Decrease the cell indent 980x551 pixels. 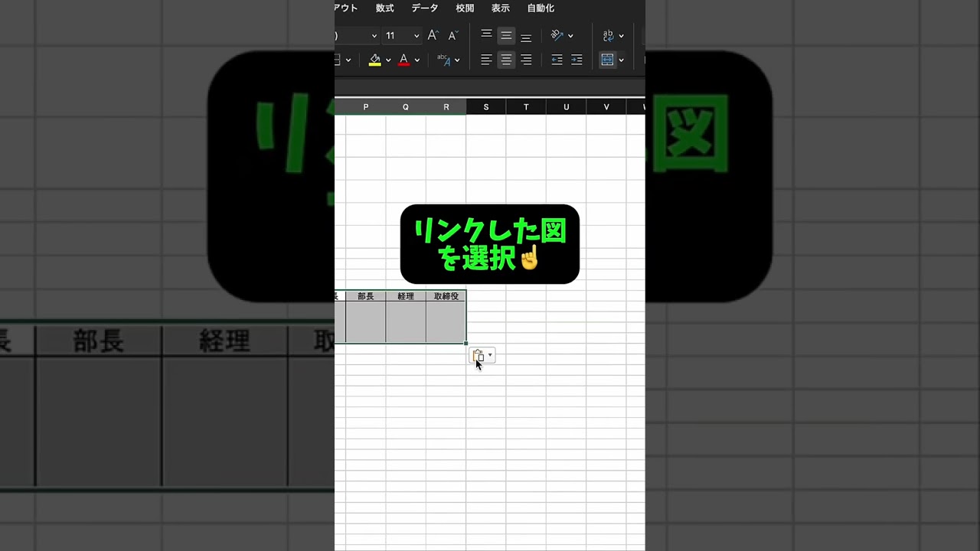557,60
